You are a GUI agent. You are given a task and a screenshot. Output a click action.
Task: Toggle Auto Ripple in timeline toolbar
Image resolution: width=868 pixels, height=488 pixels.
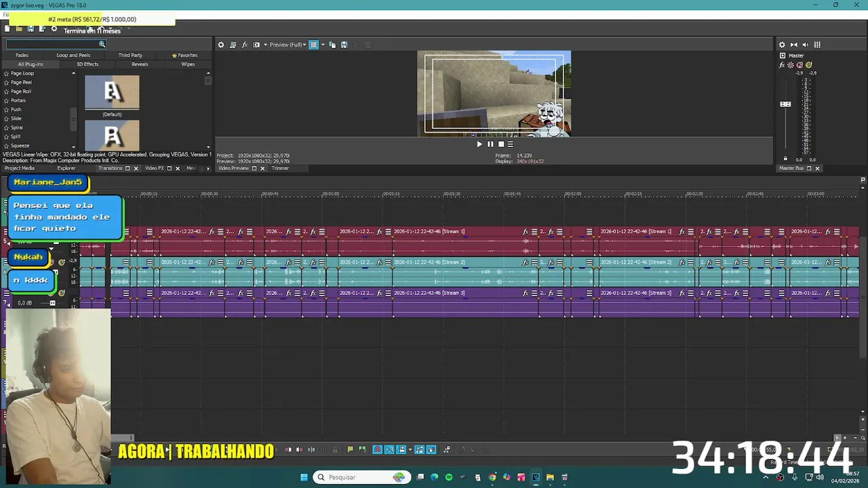point(401,449)
